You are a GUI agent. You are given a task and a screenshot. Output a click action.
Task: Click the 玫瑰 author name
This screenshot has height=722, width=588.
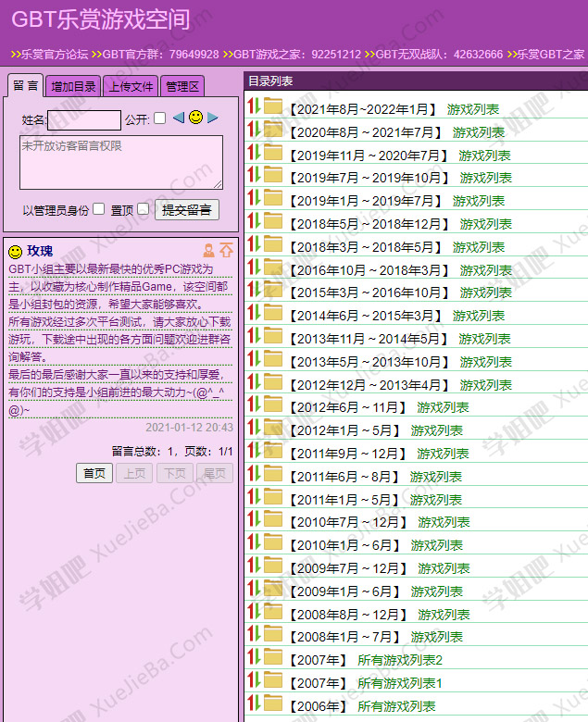click(40, 251)
